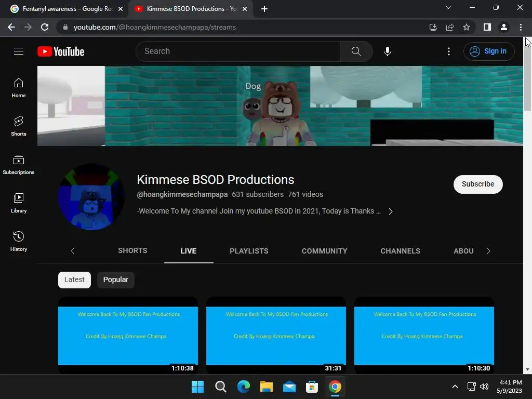This screenshot has width=532, height=399.
Task: Open the 31:31 stream thumbnail
Action: 276,335
